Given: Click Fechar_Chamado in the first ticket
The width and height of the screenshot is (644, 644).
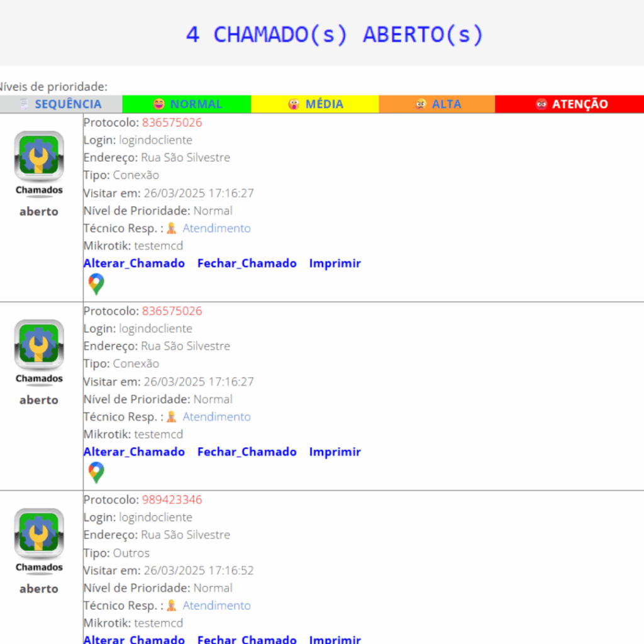Looking at the screenshot, I should (x=247, y=264).
